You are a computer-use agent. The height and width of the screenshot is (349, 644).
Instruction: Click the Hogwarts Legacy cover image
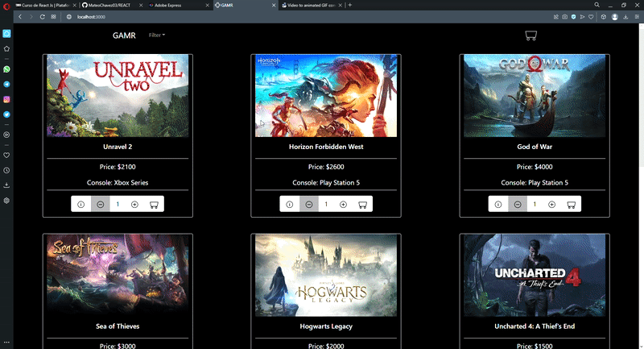coord(326,276)
